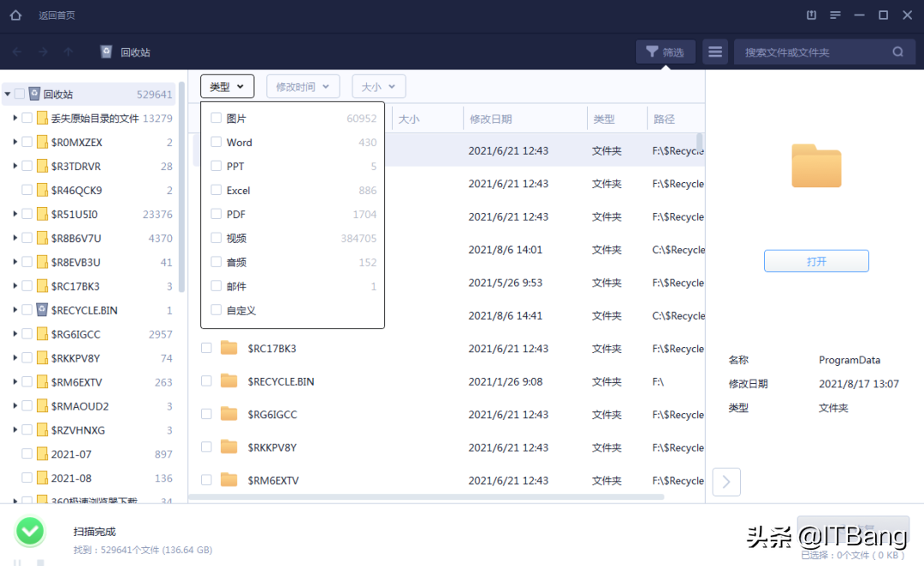The width and height of the screenshot is (924, 566).
Task: Click the 打开 button in preview pane
Action: click(816, 262)
